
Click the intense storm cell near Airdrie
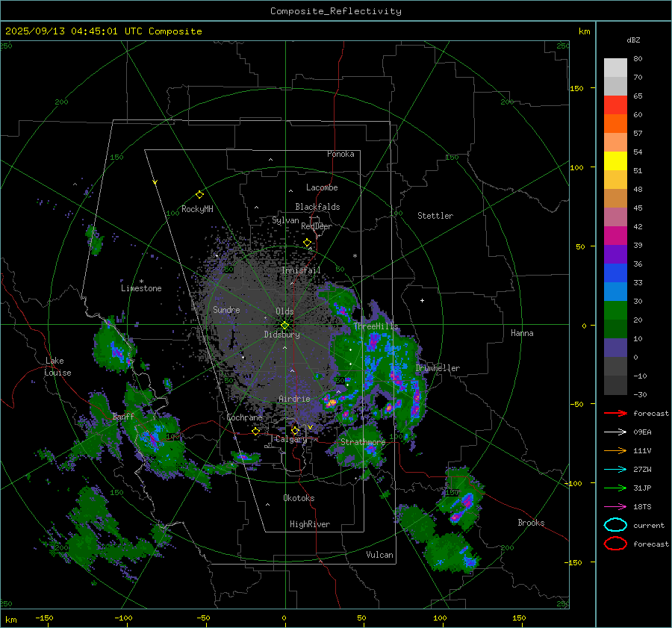pyautogui.click(x=331, y=402)
